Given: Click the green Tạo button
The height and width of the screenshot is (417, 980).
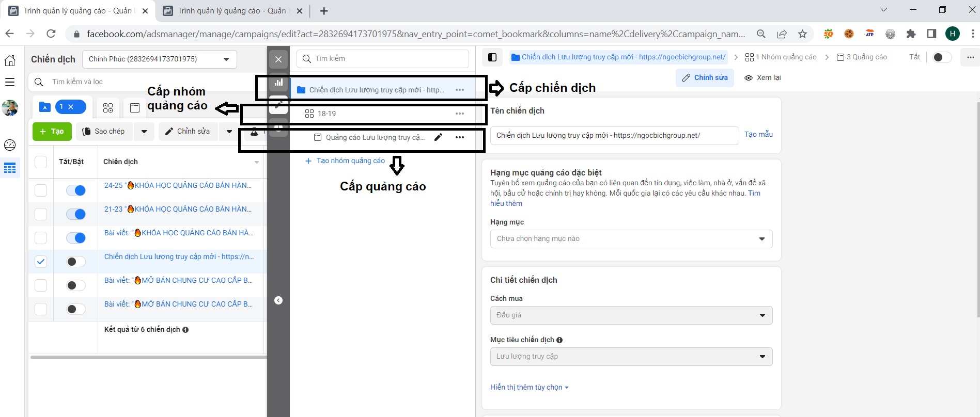Looking at the screenshot, I should (x=52, y=132).
